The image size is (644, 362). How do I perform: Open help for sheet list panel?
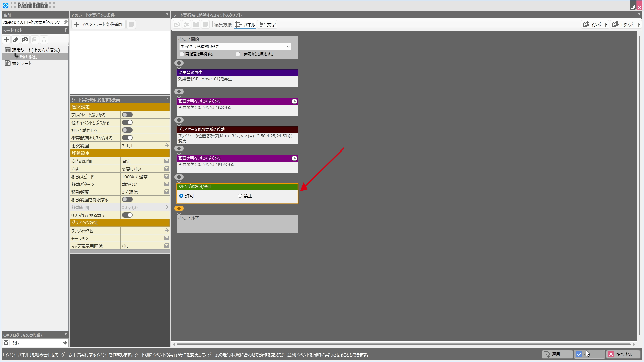65,30
